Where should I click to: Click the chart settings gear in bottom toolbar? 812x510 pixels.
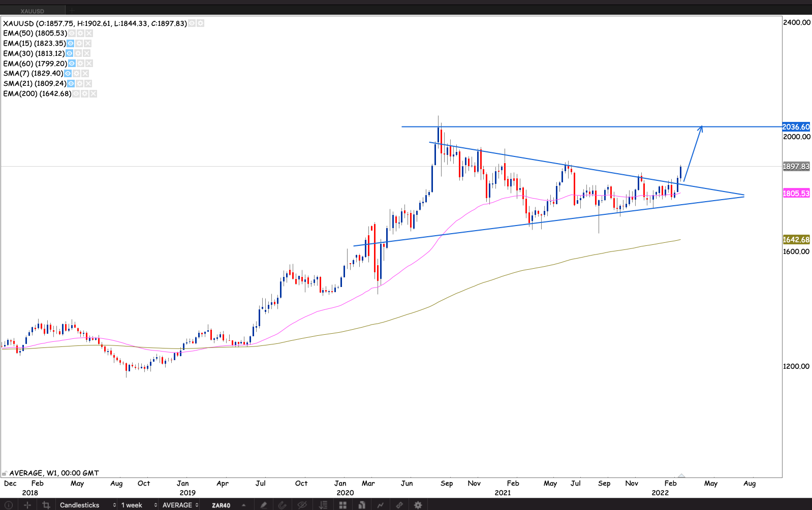pos(418,505)
